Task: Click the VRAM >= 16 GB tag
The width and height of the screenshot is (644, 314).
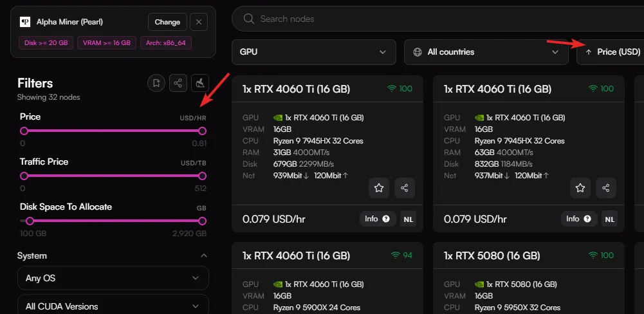Action: (106, 42)
